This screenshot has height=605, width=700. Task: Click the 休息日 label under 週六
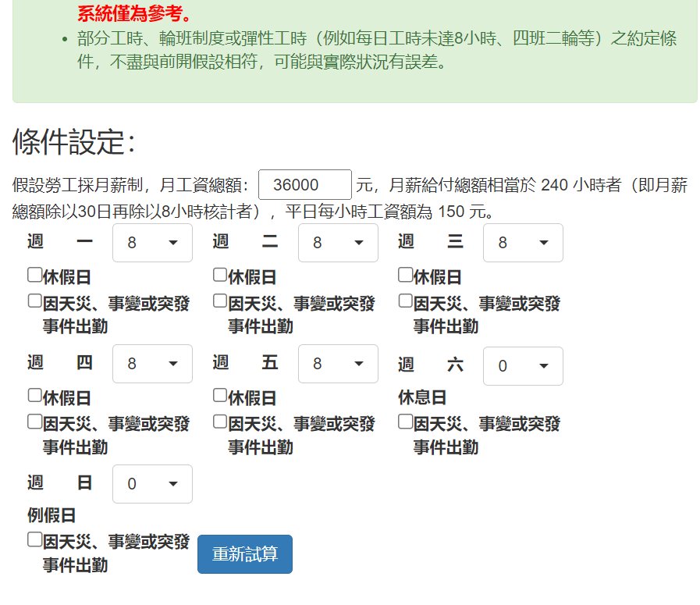pos(422,397)
